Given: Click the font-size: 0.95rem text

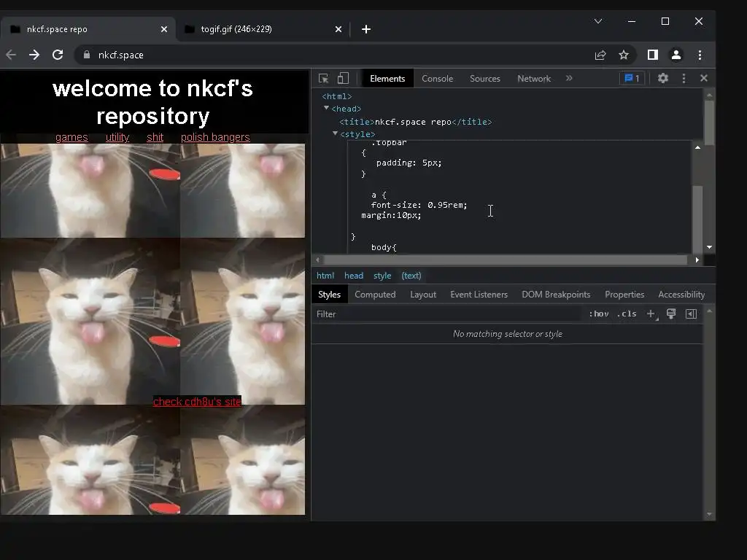Looking at the screenshot, I should pos(419,205).
